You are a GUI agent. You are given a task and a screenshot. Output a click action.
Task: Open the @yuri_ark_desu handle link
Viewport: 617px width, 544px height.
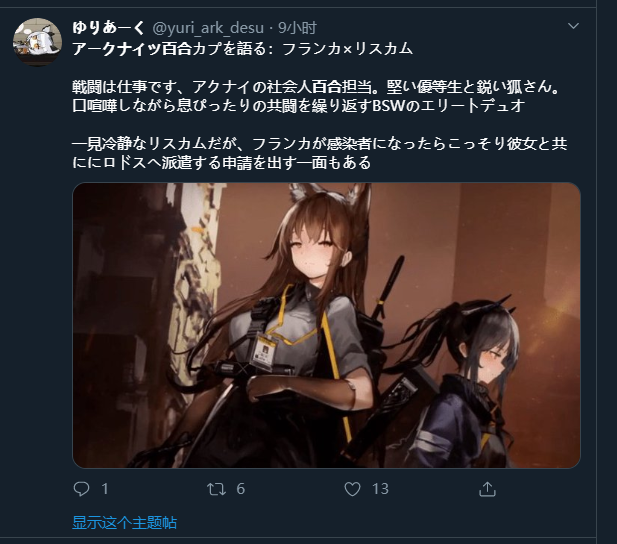point(208,28)
